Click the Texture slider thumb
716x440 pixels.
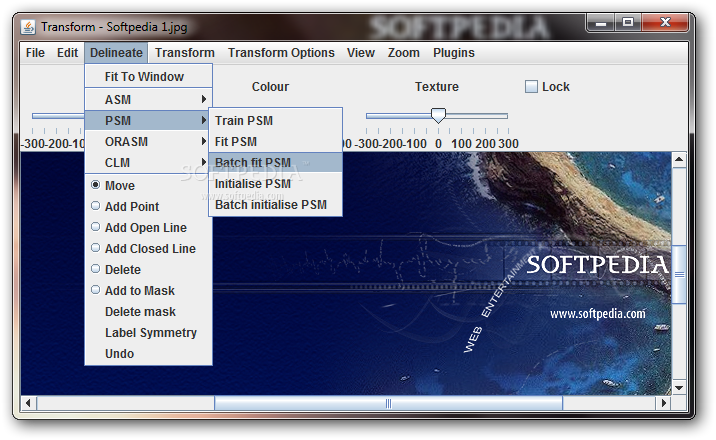pos(438,115)
